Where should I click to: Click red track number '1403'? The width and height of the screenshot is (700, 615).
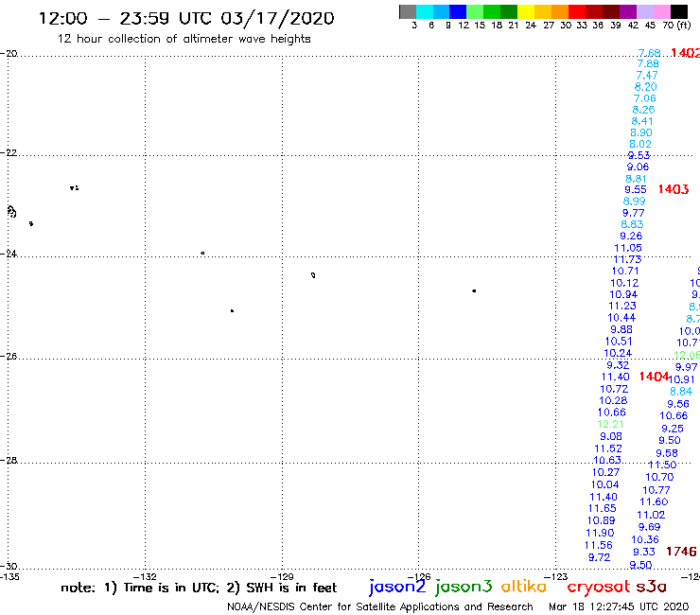pyautogui.click(x=674, y=189)
